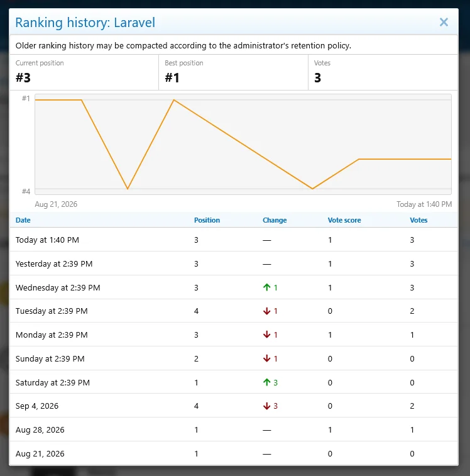Select 'Today at 1:40 PM' table date
Image resolution: width=470 pixels, height=476 pixels.
[x=47, y=240]
